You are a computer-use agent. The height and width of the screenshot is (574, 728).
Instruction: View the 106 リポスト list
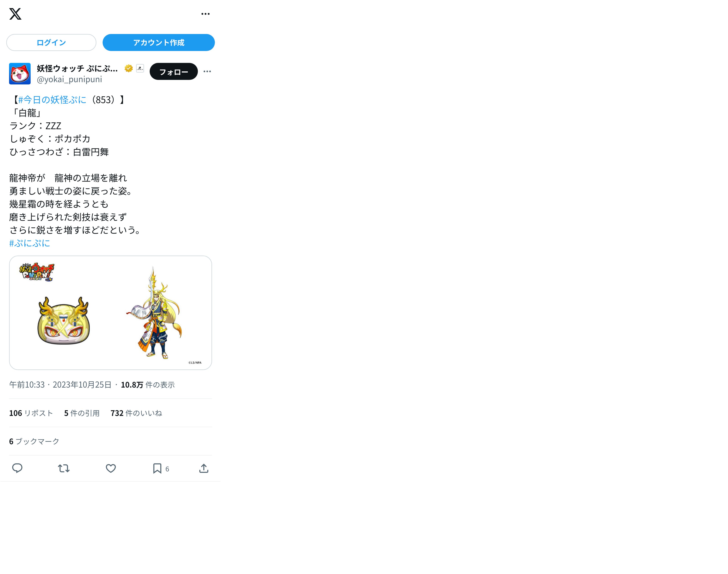click(31, 413)
